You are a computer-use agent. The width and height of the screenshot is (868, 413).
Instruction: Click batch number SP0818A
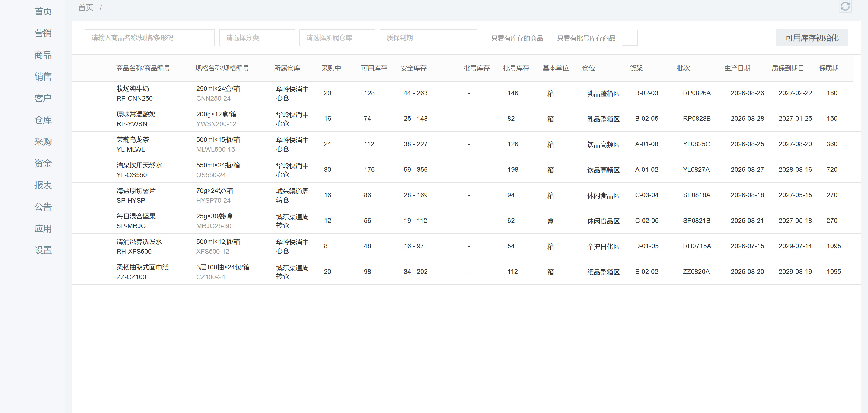(697, 195)
